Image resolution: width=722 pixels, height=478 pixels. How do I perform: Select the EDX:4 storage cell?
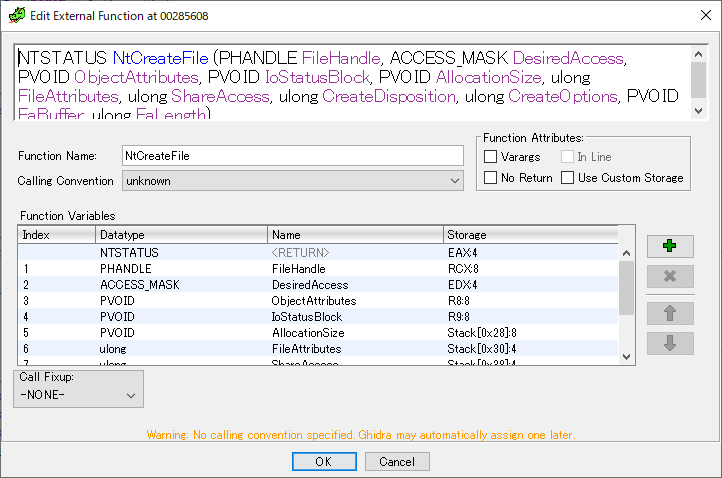(531, 285)
